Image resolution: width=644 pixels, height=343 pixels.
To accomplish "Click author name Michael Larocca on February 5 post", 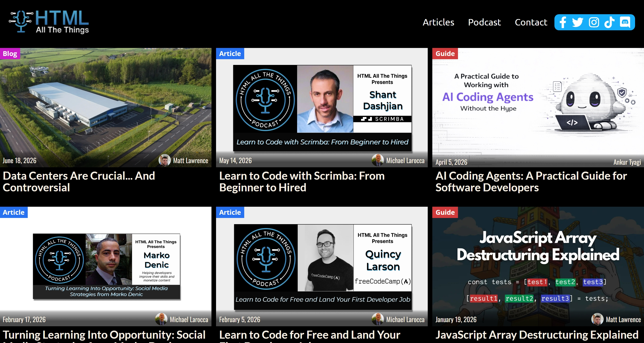I will tap(405, 319).
